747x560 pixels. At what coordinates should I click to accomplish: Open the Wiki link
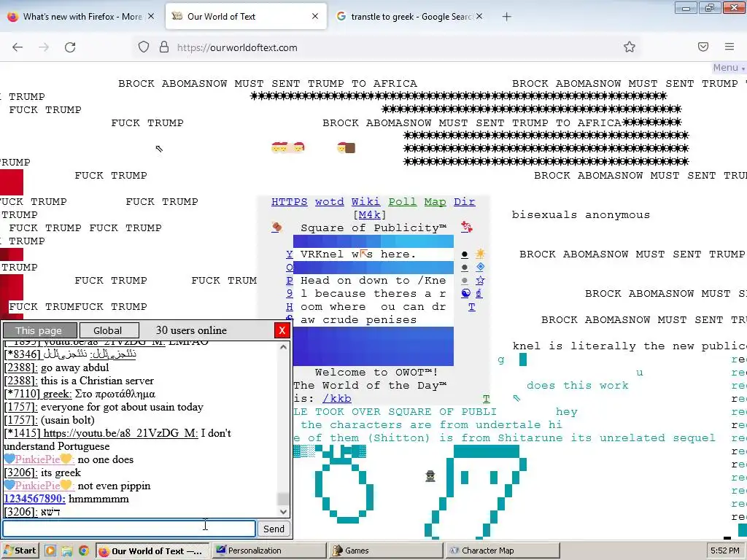click(365, 201)
